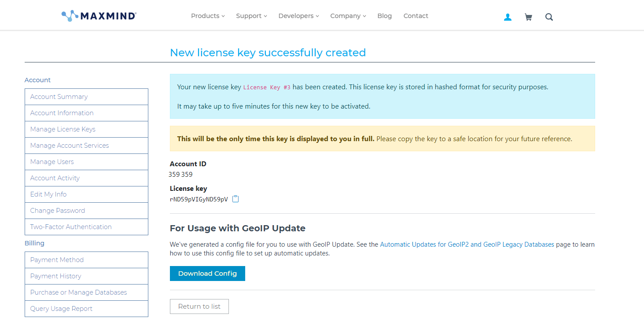
Task: Click the Return to list button
Action: pos(199,306)
